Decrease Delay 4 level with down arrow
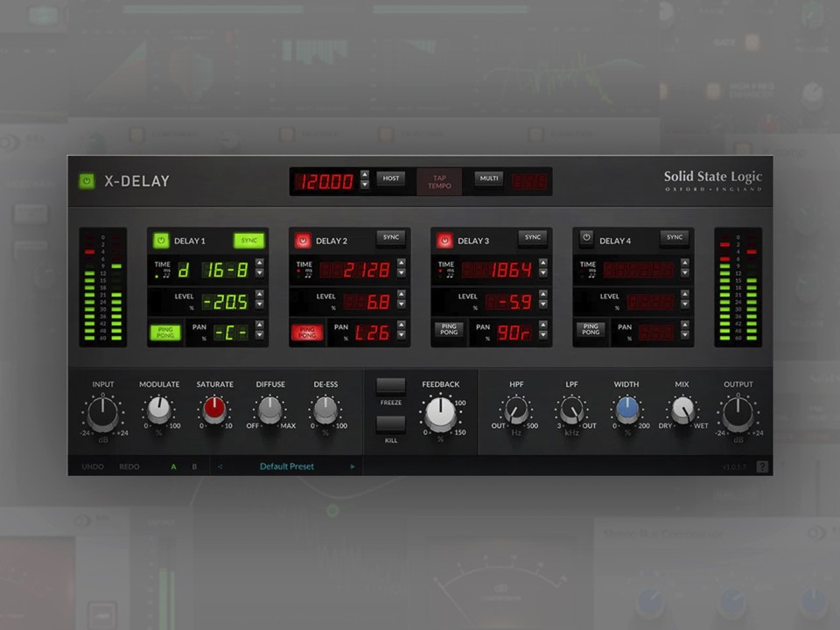The width and height of the screenshot is (840, 630). pos(684,304)
